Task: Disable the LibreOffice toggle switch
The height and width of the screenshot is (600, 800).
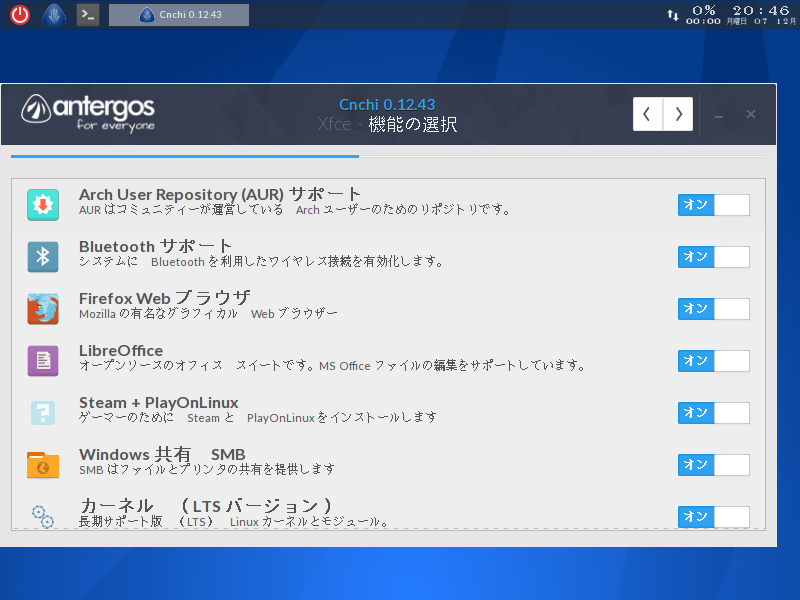Action: coord(714,361)
